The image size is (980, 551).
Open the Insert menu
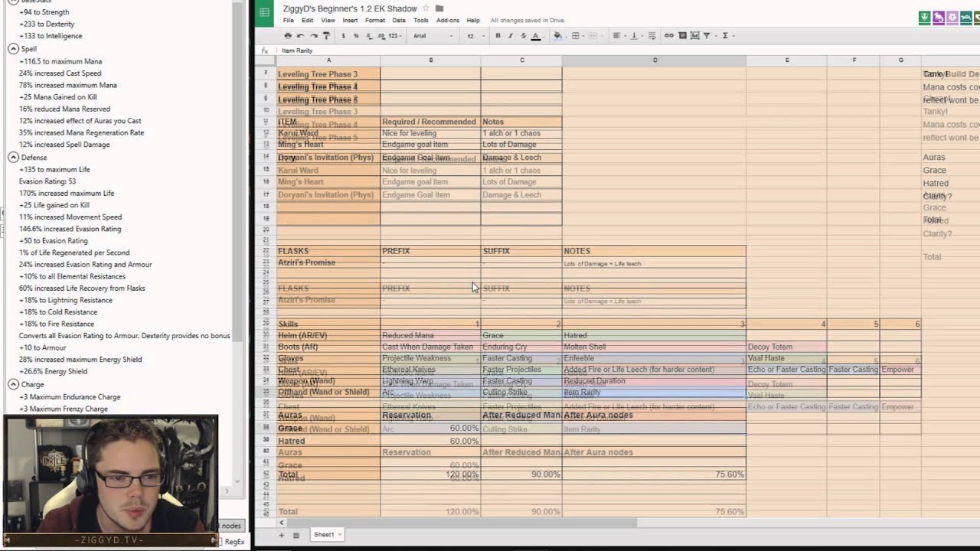[350, 21]
